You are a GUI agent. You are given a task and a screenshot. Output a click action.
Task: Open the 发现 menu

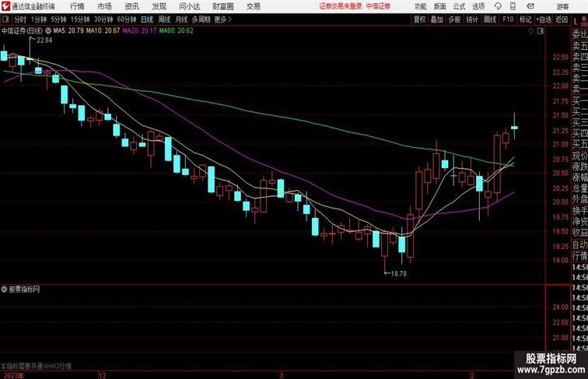coord(159,6)
